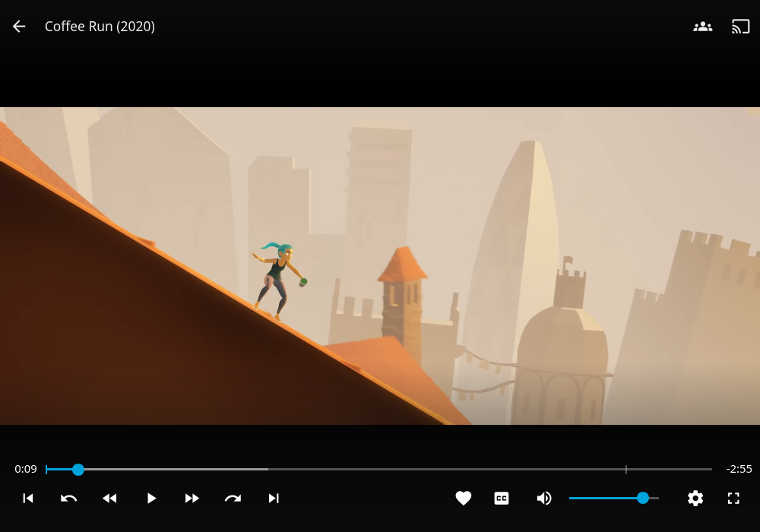Jump to the previous track
760x532 pixels.
pos(28,498)
